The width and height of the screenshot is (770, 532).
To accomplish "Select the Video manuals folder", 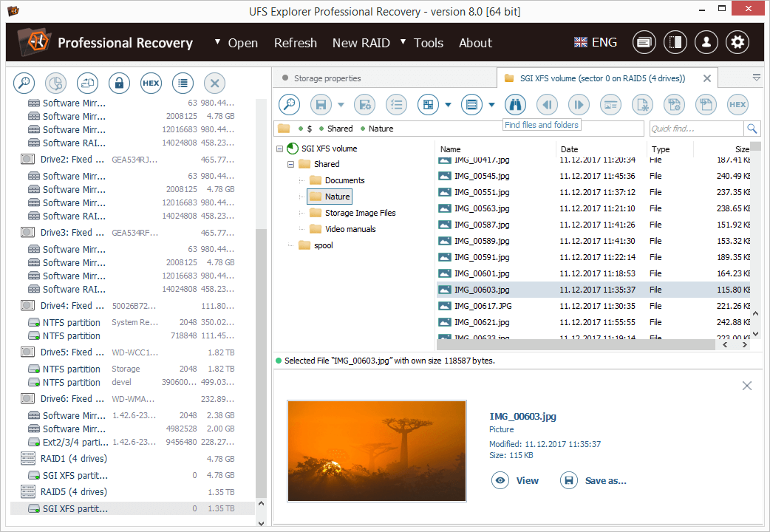I will click(x=350, y=229).
